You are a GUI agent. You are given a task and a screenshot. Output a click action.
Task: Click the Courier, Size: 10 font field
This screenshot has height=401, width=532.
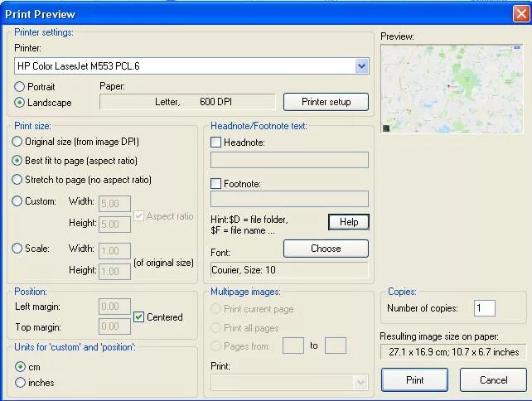pos(289,270)
